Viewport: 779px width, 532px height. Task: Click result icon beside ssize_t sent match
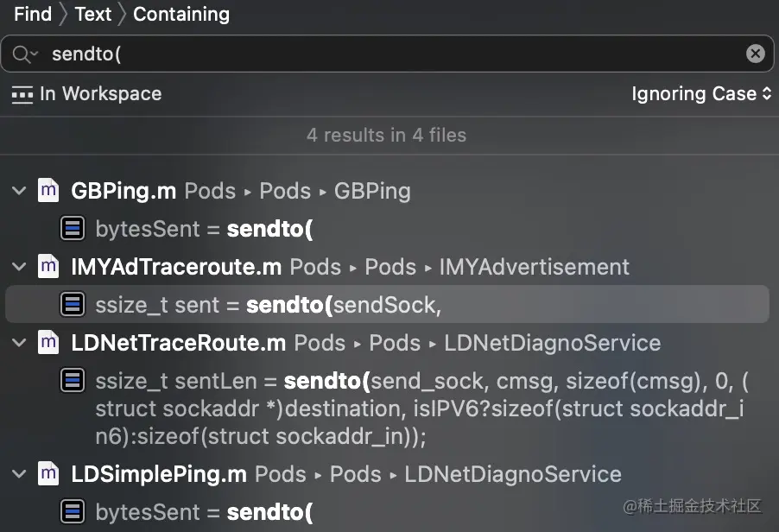(x=73, y=305)
